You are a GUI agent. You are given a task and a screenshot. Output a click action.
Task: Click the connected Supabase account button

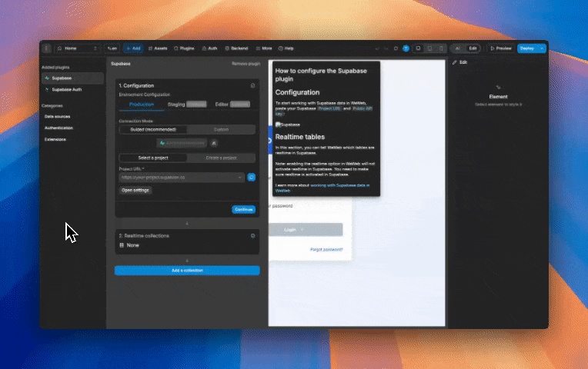182,143
